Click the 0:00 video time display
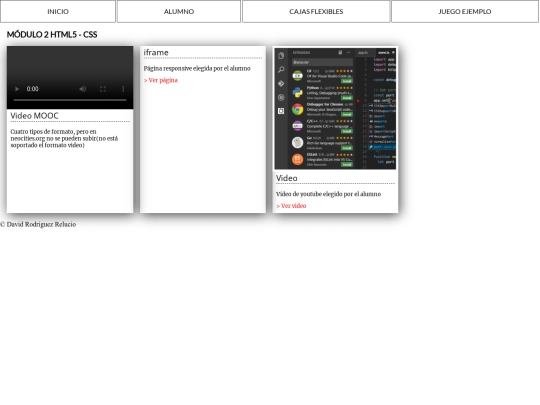This screenshot has width=540, height=405. (33, 89)
